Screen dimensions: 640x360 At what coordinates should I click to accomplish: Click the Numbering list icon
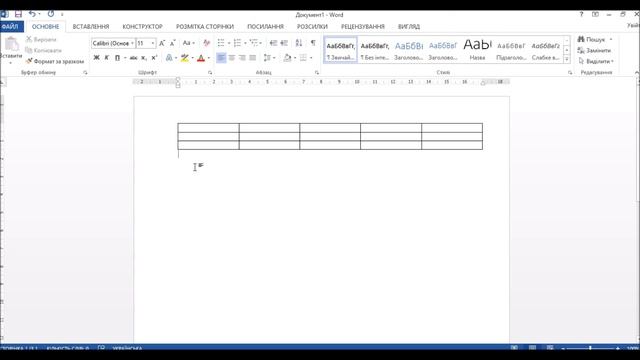pyautogui.click(x=237, y=43)
